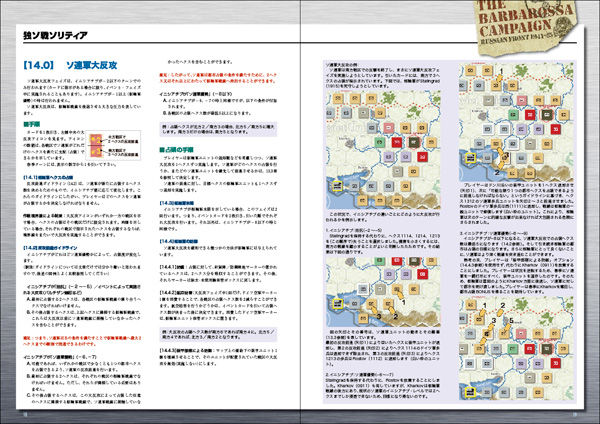This screenshot has width=600, height=424.
Task: Click the example title ソ連軍大反攻の例
Action: (x=343, y=65)
